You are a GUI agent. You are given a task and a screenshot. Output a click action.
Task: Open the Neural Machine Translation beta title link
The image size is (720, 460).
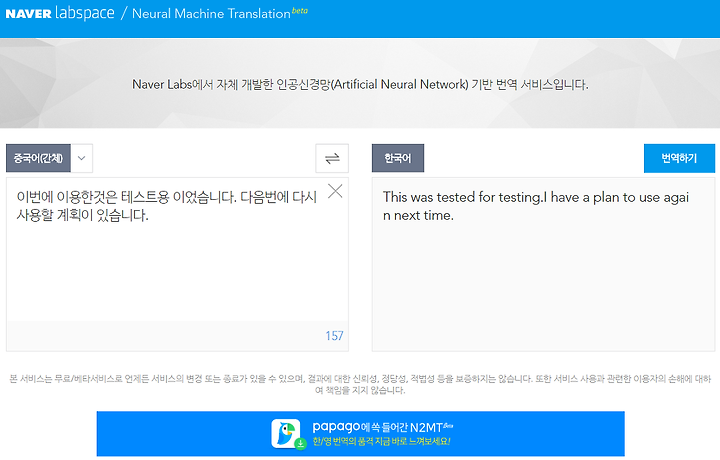(219, 13)
